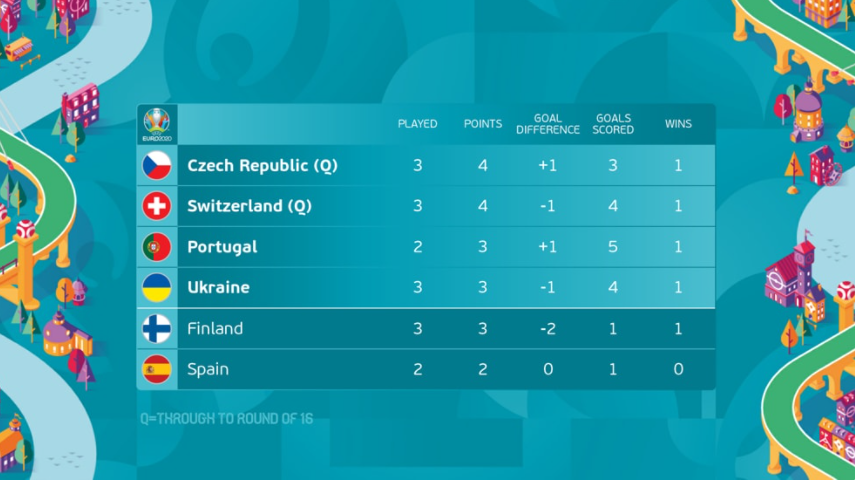The image size is (855, 485).
Task: Select the Finland team name
Action: 215,329
